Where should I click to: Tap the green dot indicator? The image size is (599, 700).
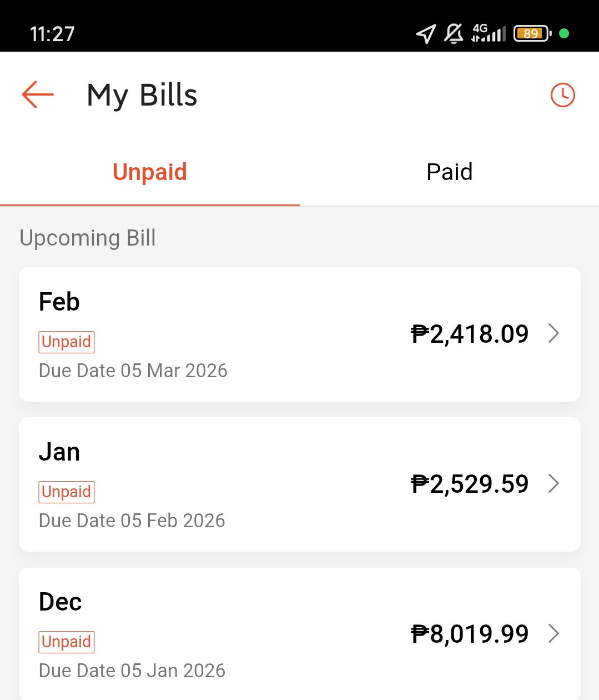pyautogui.click(x=564, y=33)
